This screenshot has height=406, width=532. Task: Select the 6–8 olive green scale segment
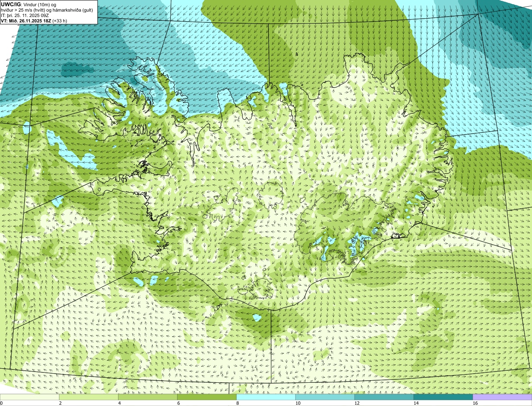(207, 397)
